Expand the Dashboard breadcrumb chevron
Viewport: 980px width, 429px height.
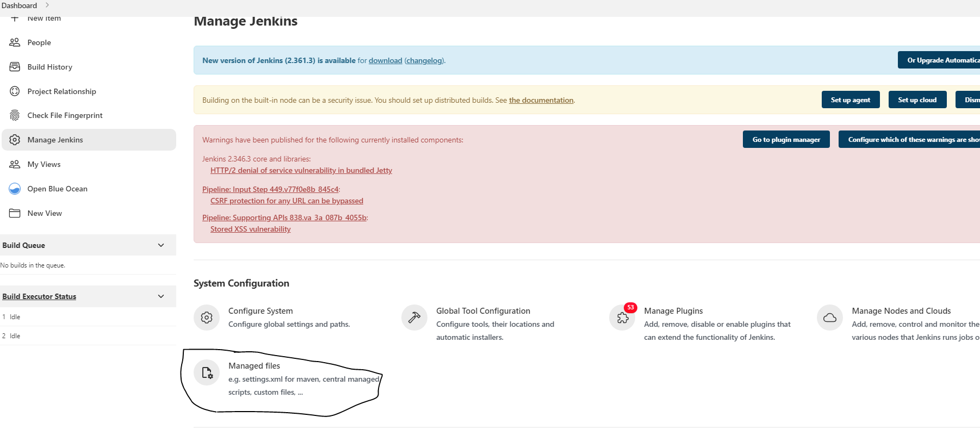(x=47, y=5)
